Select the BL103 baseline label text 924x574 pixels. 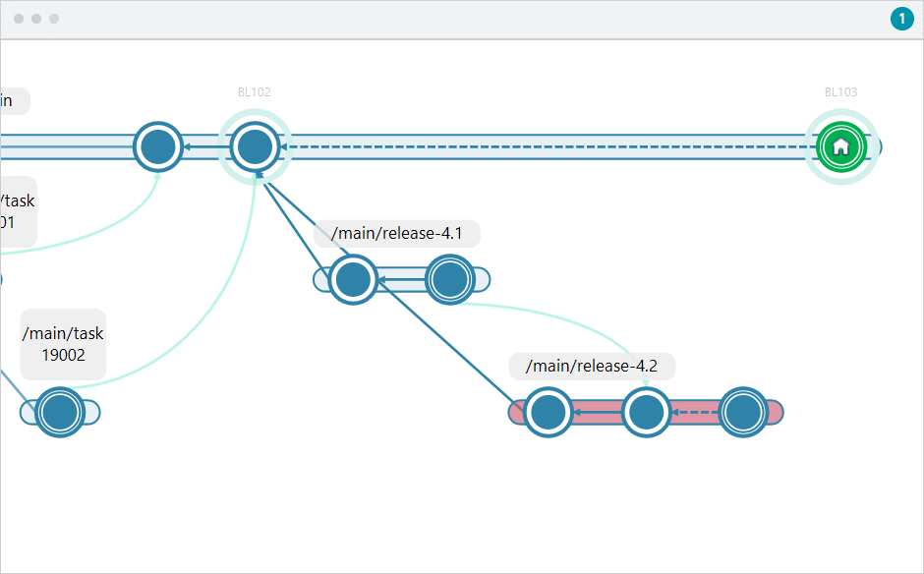coord(841,91)
